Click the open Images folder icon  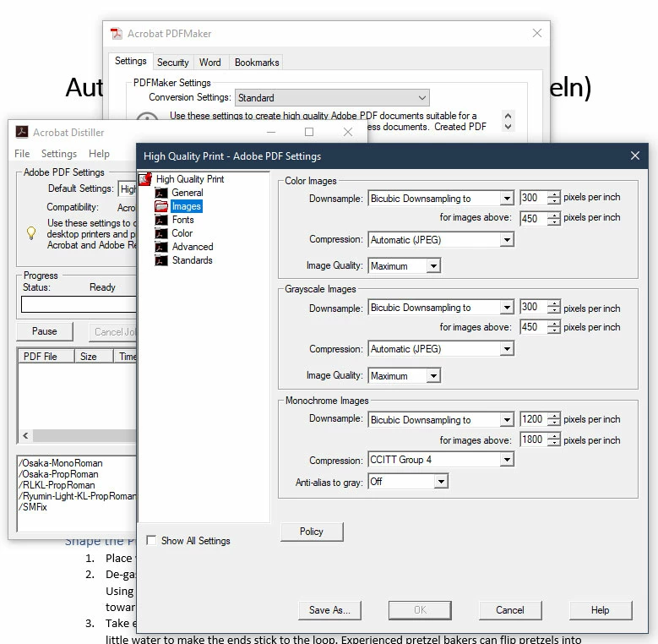tap(161, 206)
